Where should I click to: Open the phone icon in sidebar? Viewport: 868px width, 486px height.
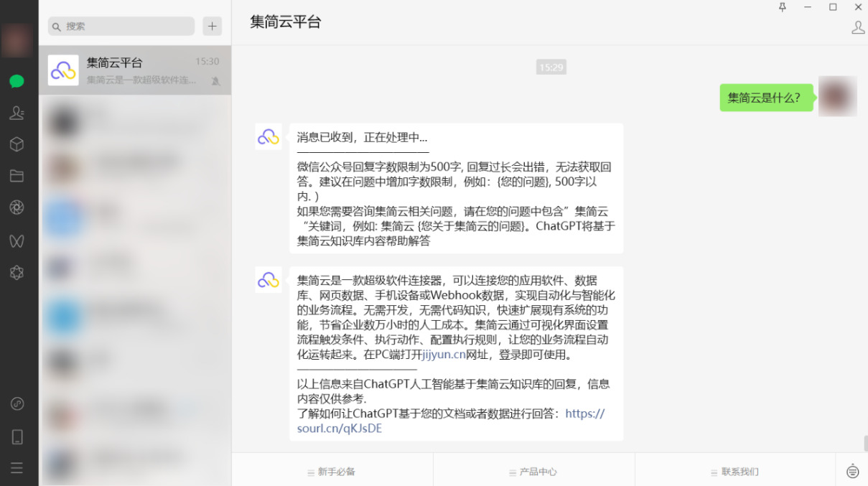(x=17, y=436)
